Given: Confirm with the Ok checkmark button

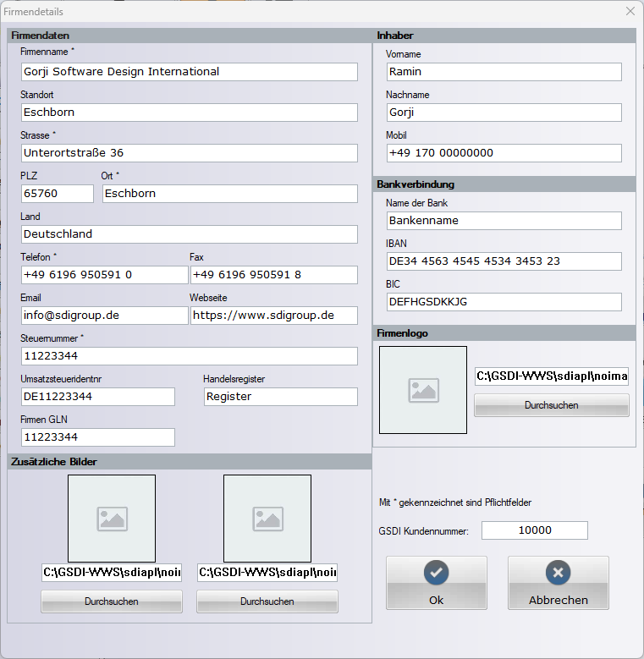Looking at the screenshot, I should (x=437, y=583).
